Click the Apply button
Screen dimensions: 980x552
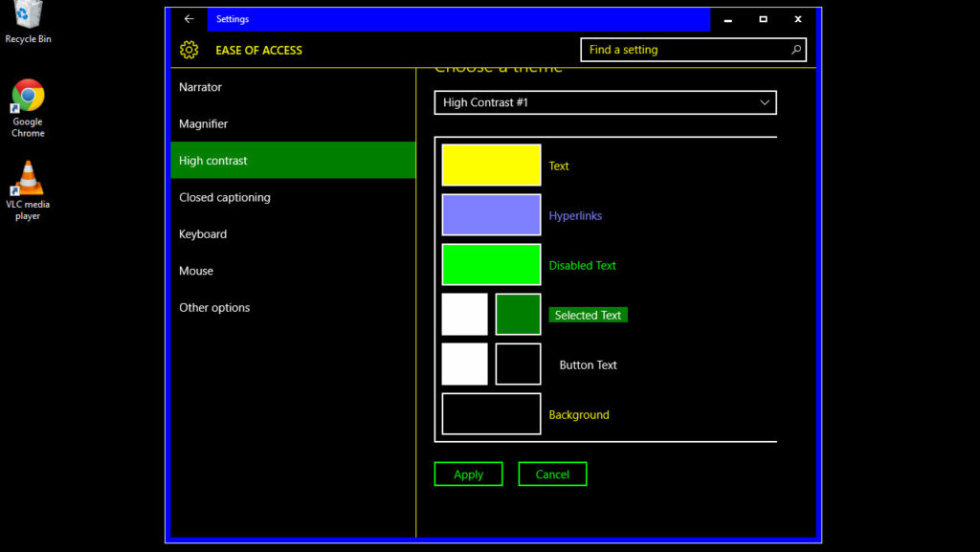[468, 474]
